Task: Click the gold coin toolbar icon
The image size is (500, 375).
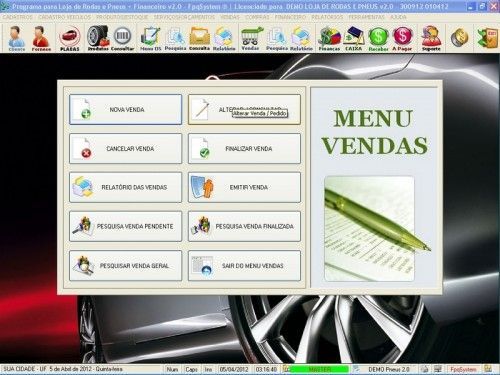Action: 460,38
